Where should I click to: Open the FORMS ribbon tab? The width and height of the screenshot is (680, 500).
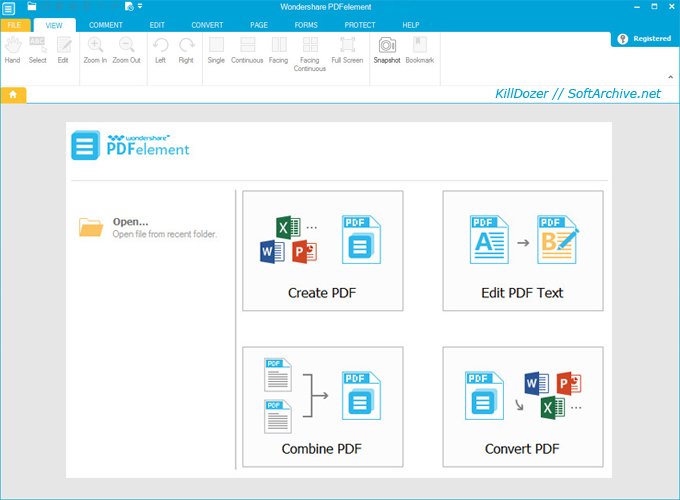click(x=306, y=25)
